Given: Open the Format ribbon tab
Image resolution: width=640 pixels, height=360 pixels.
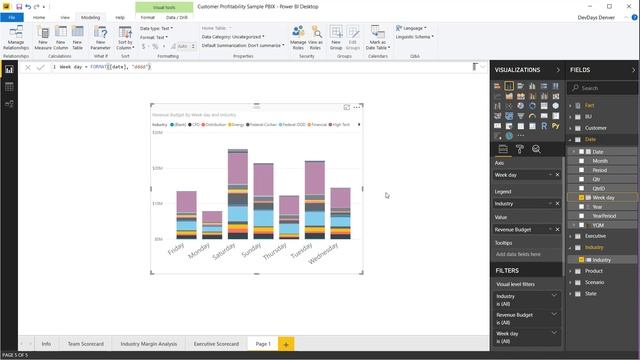Looking at the screenshot, I should (148, 18).
